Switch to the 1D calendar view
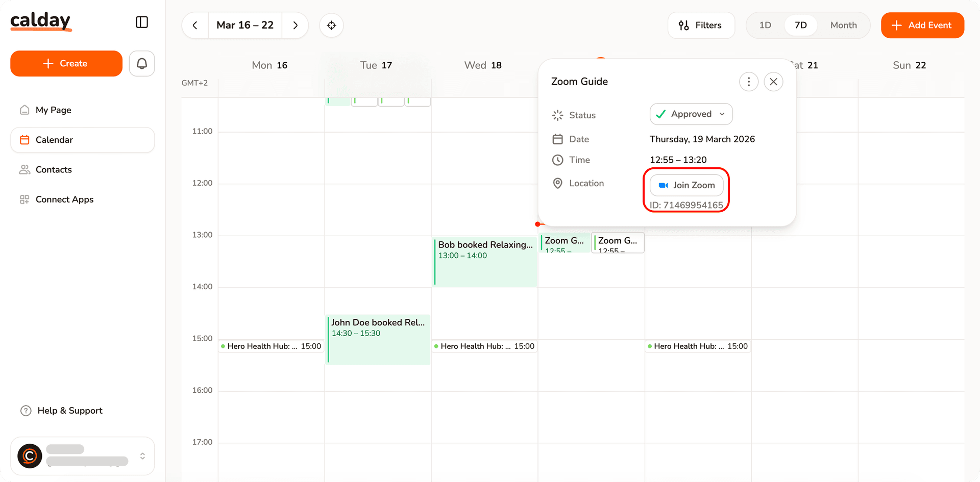The width and height of the screenshot is (980, 482). pyautogui.click(x=765, y=24)
